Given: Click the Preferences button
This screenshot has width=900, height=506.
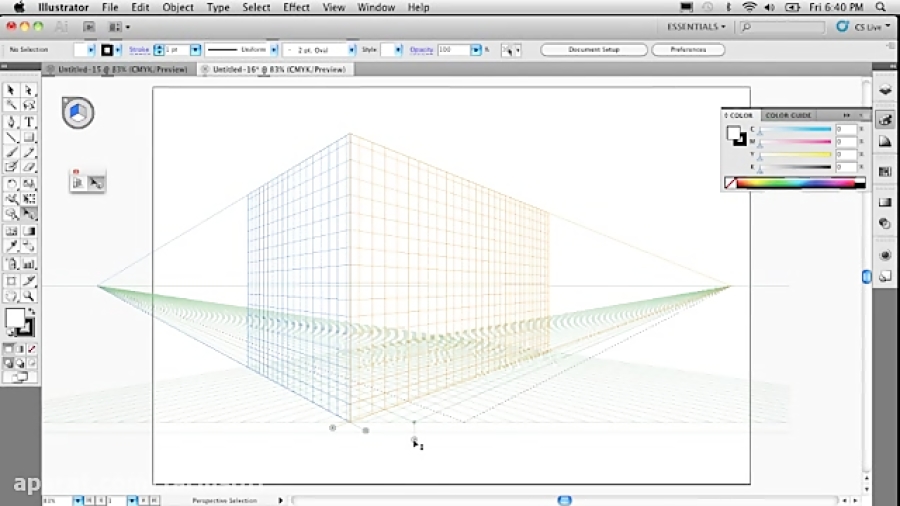Looking at the screenshot, I should (x=688, y=50).
